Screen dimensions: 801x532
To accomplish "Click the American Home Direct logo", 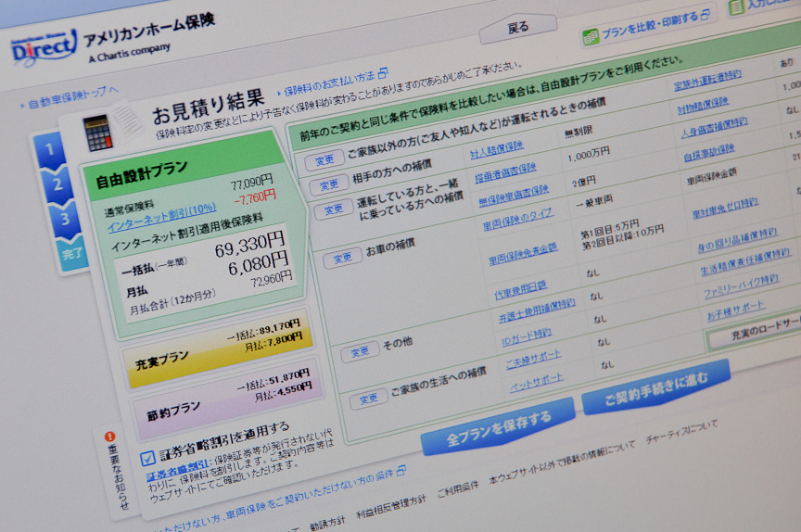I will click(x=43, y=48).
